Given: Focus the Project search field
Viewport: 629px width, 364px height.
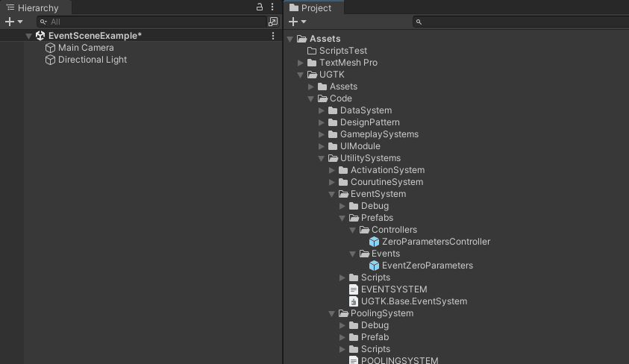Looking at the screenshot, I should click(521, 22).
